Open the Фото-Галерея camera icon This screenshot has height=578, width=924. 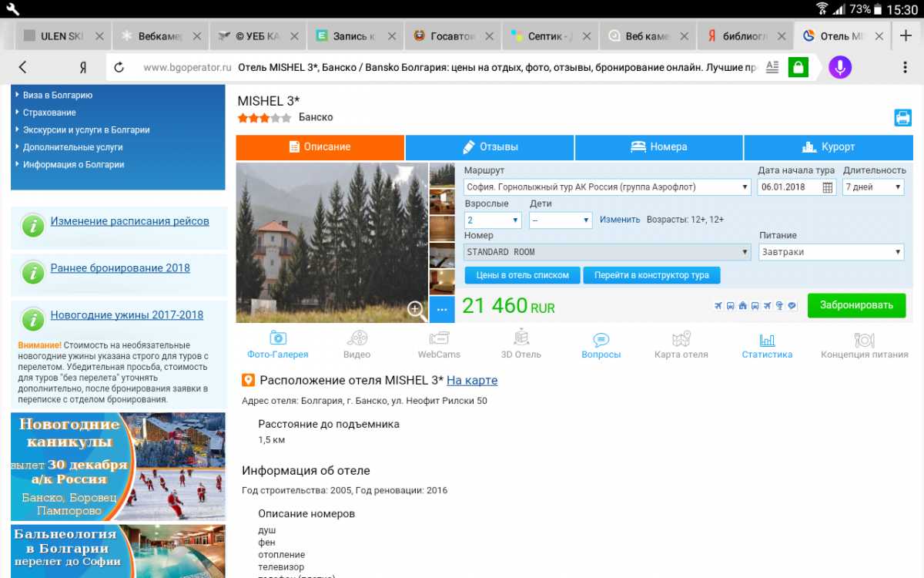point(278,338)
